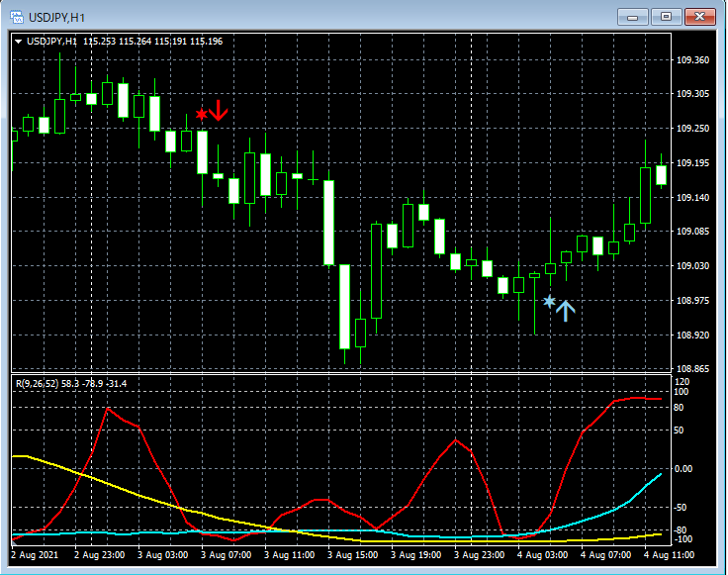This screenshot has height=575, width=728.
Task: Click the 108.975 price level label
Action: click(x=692, y=301)
